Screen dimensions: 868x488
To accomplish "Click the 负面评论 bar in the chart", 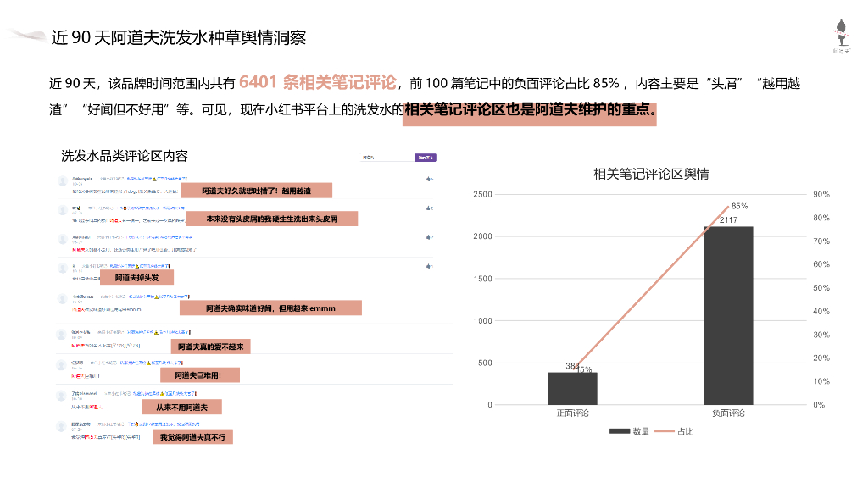I will point(729,313).
